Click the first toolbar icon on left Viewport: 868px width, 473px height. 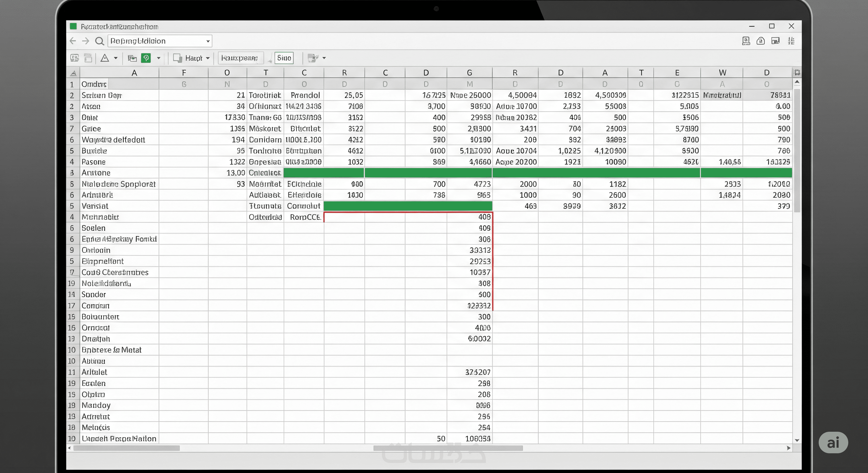[x=75, y=58]
